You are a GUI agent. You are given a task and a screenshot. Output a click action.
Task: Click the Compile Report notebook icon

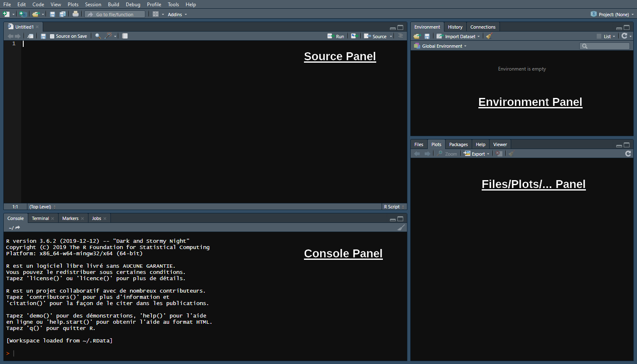tap(125, 36)
